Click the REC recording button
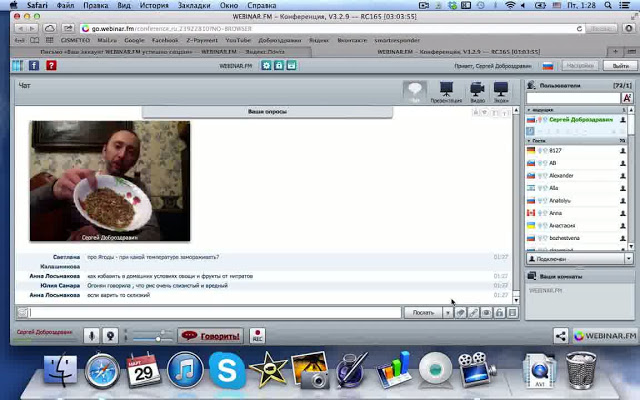The width and height of the screenshot is (640, 400). (257, 336)
